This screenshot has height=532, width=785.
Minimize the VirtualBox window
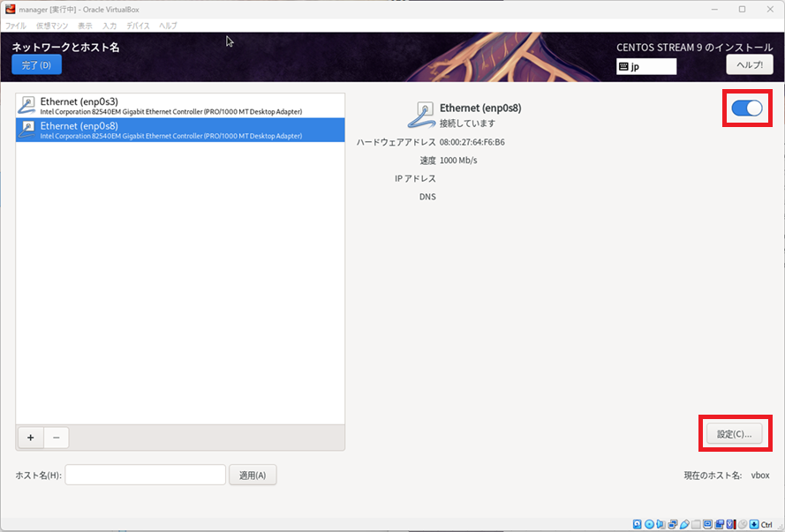[714, 10]
